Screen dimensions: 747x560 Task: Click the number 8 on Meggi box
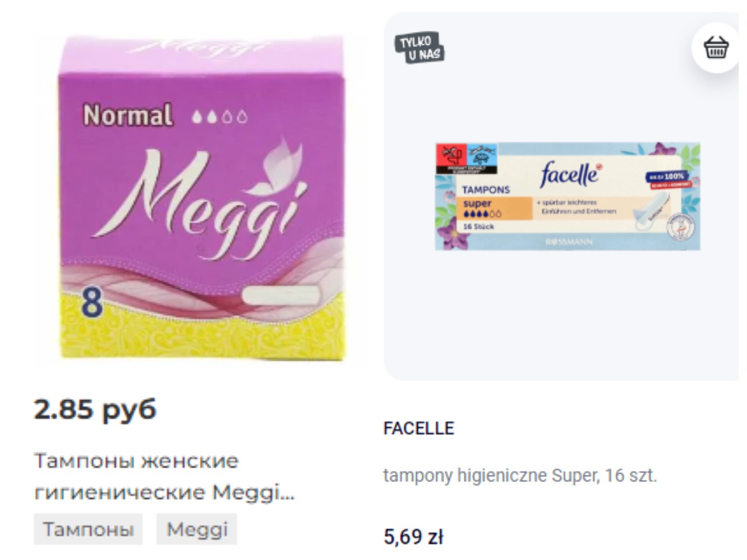pos(92,302)
